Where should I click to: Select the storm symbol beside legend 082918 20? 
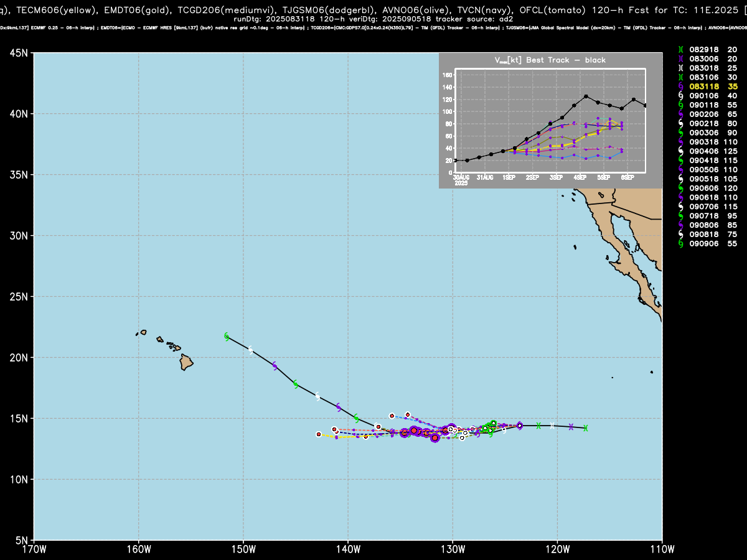(x=680, y=49)
